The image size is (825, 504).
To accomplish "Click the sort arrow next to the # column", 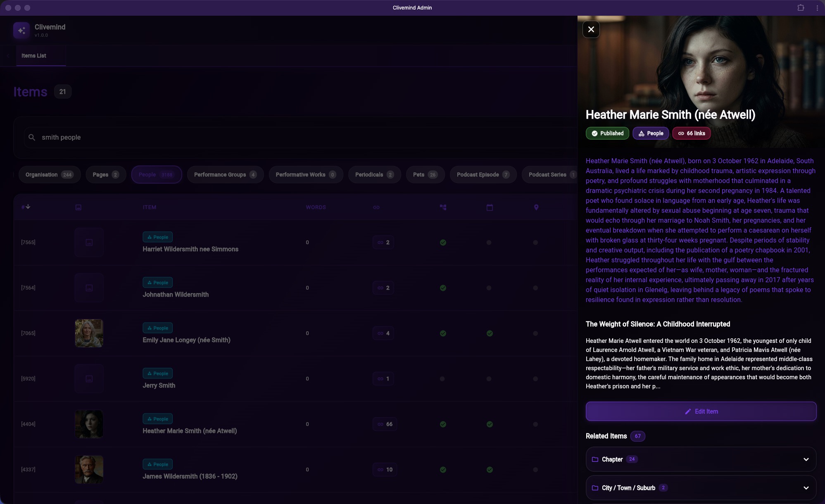I will (28, 207).
